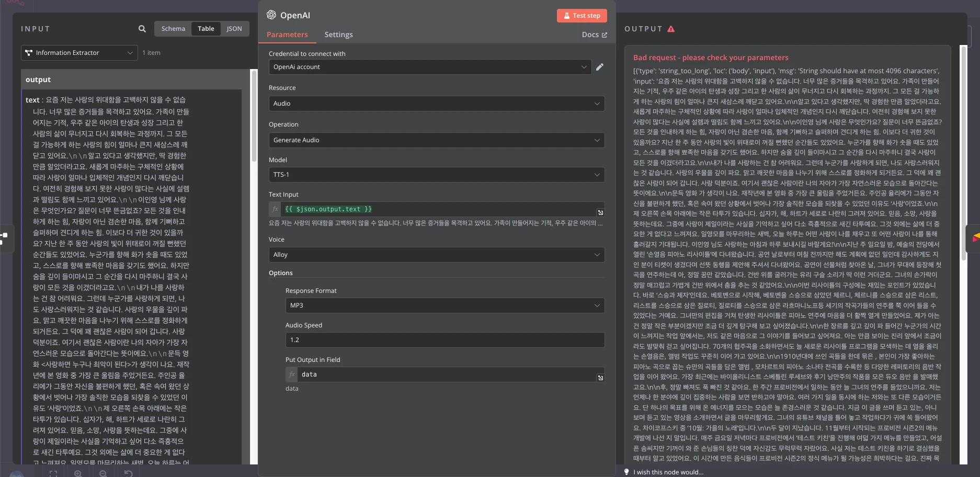Open the Model dropdown set to TTS-1
The image size is (980, 477).
(437, 175)
